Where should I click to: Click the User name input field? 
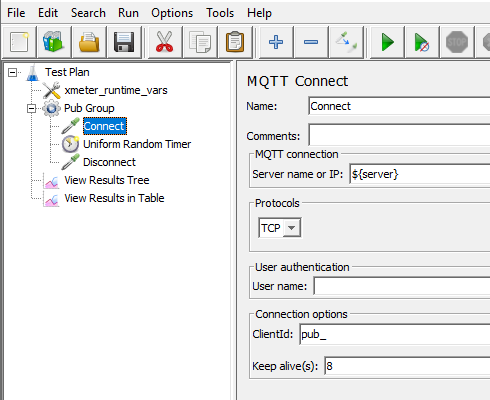pos(402,286)
